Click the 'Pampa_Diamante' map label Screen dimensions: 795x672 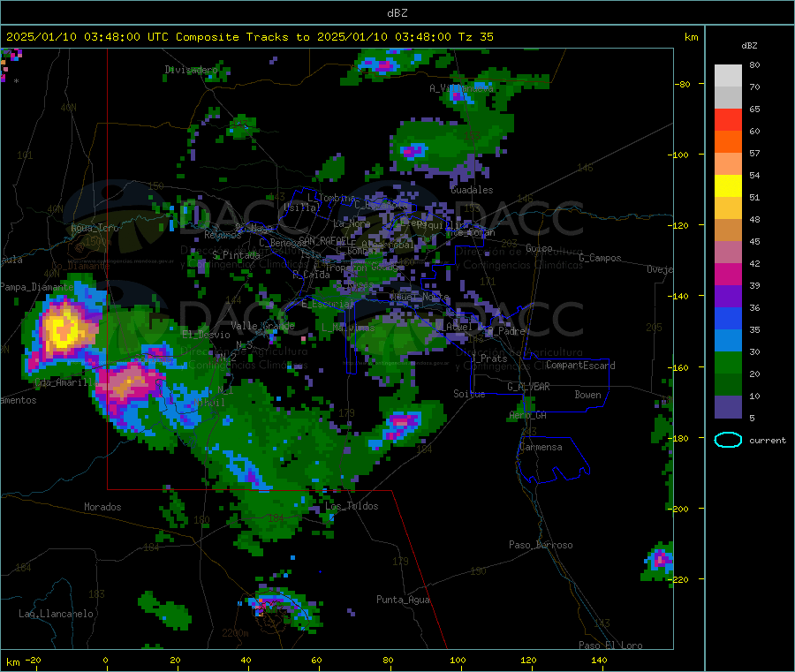[37, 287]
